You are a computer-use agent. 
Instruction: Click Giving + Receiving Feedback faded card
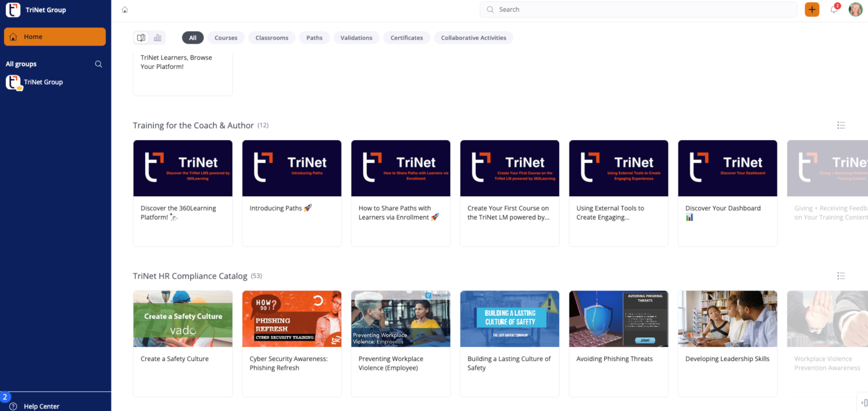pos(828,193)
